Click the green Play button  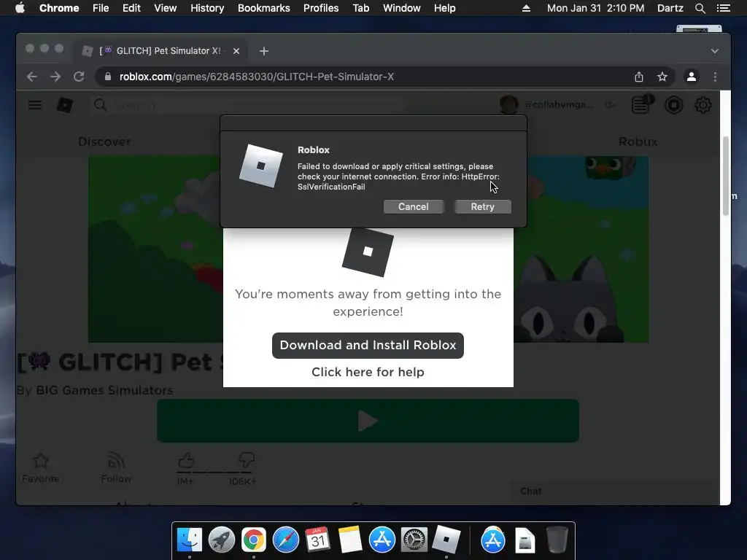click(x=368, y=421)
